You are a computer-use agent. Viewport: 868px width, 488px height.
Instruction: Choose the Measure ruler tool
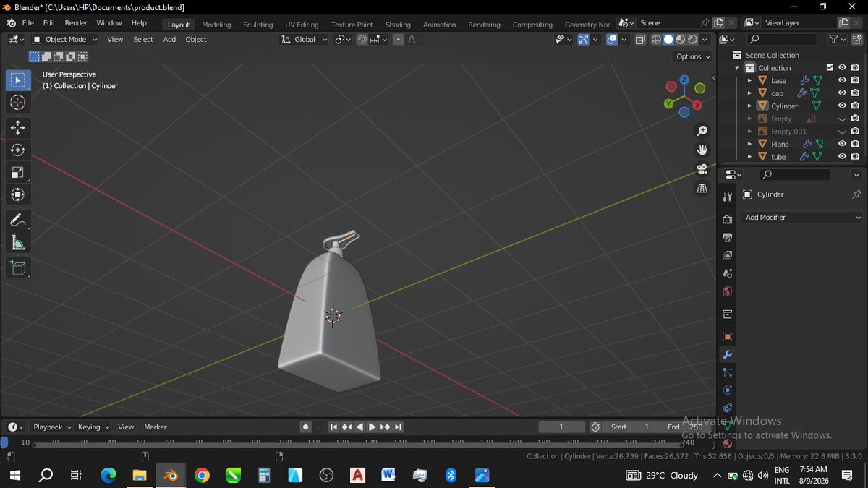[18, 242]
